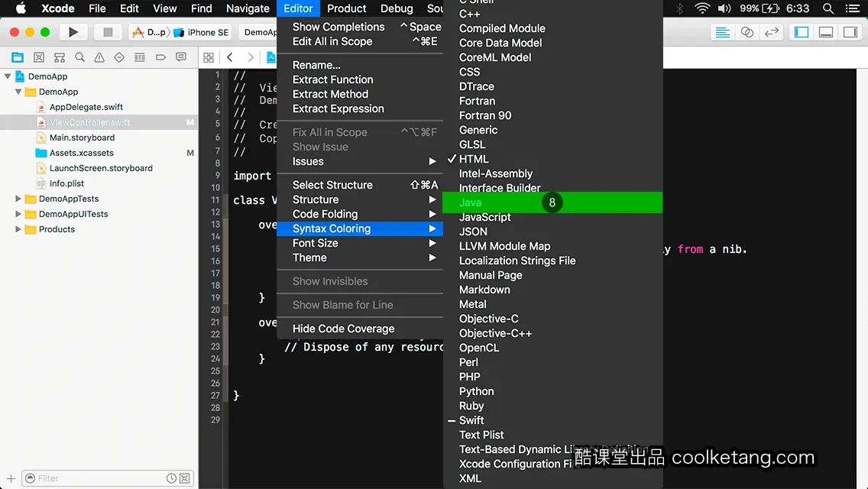Select the checked HTML syntax option
The image size is (868, 489).
pos(552,159)
